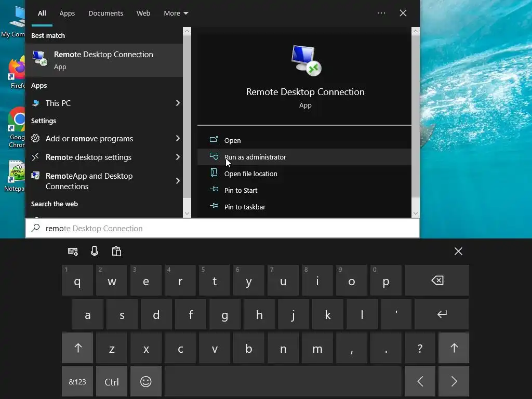
Task: Activate the microphone dictation icon
Action: click(95, 251)
